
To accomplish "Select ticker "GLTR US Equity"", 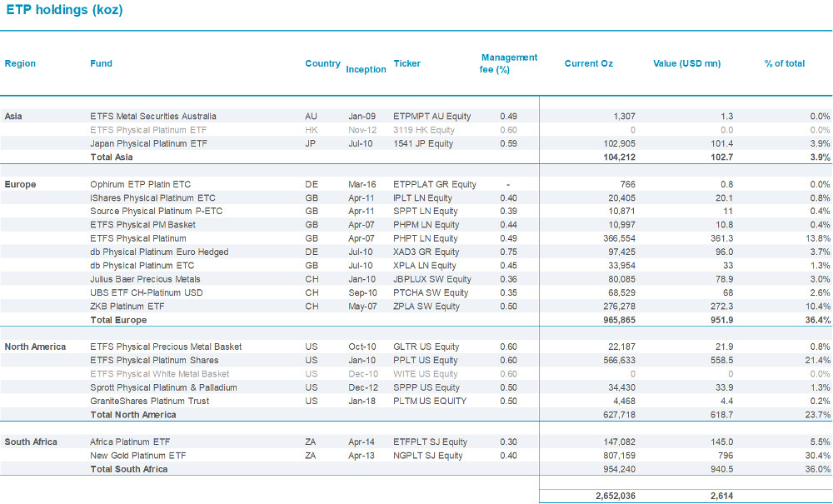I will (x=426, y=347).
